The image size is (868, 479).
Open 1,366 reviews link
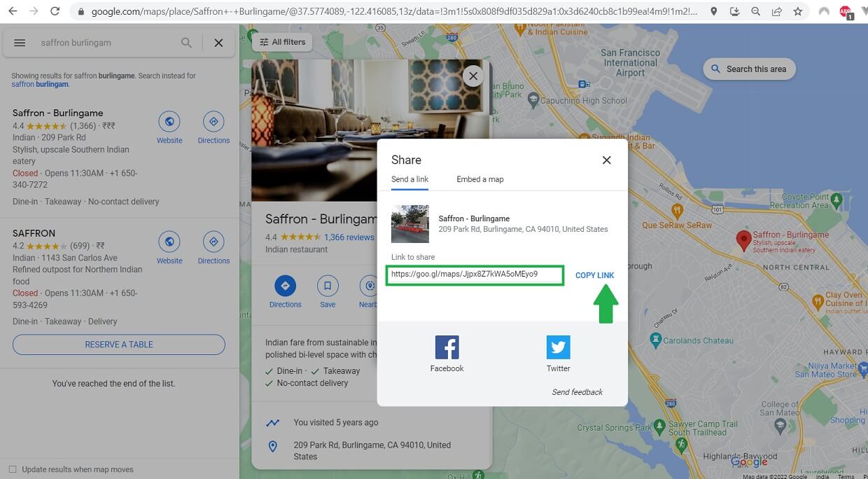point(349,237)
